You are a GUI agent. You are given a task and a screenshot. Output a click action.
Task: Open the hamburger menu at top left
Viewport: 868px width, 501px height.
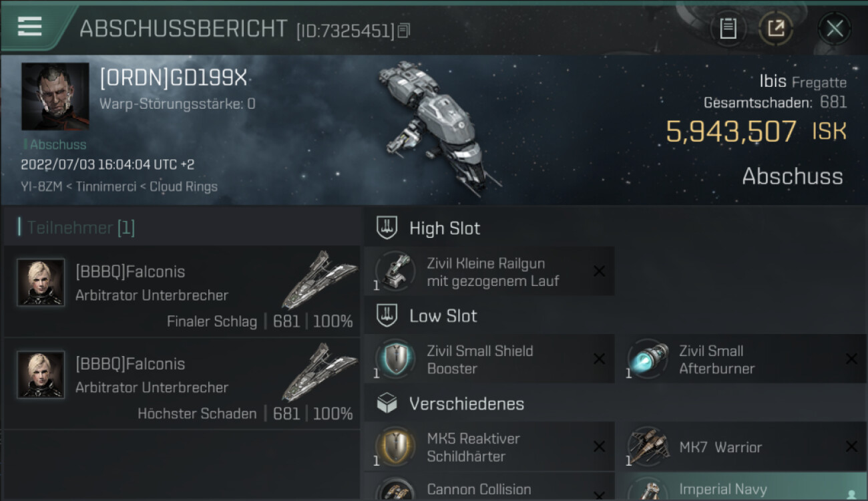pyautogui.click(x=29, y=27)
